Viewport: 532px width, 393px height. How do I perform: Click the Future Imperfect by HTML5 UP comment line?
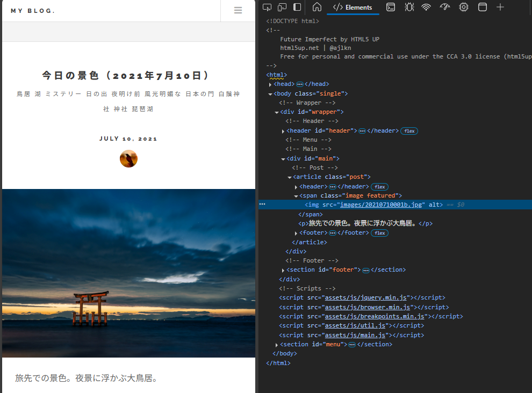click(x=330, y=39)
